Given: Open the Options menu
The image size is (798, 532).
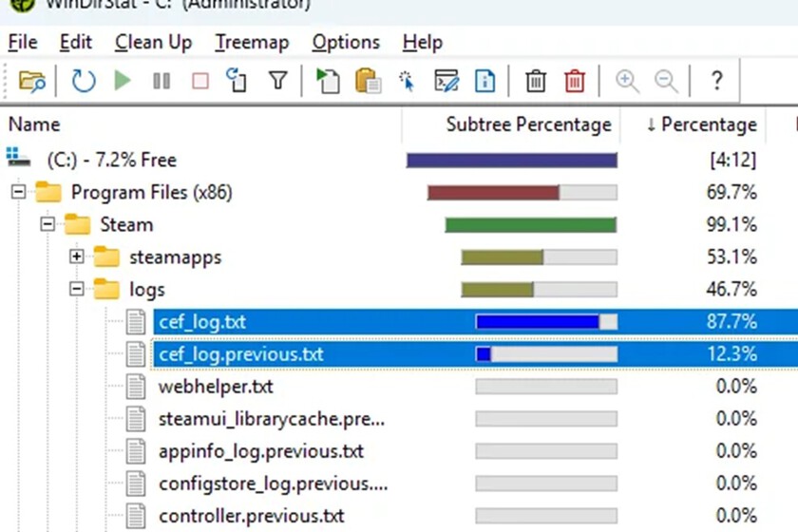Looking at the screenshot, I should coord(346,42).
